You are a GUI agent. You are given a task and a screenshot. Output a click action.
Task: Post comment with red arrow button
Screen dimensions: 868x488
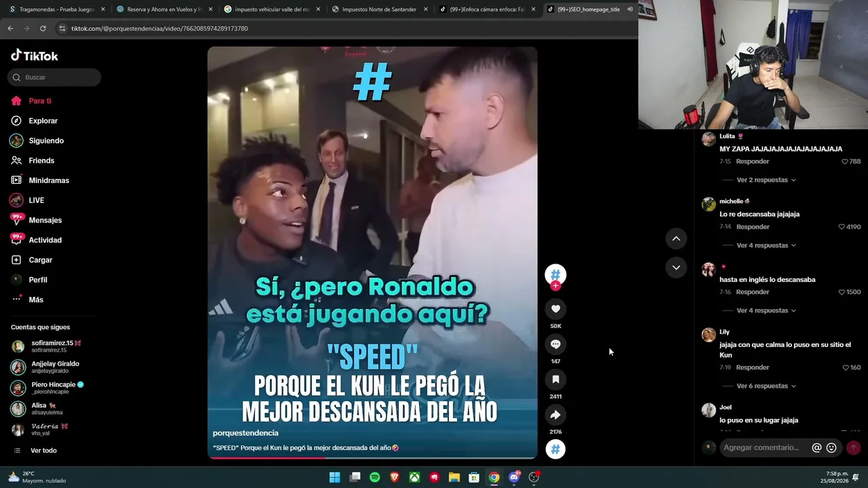tap(853, 448)
